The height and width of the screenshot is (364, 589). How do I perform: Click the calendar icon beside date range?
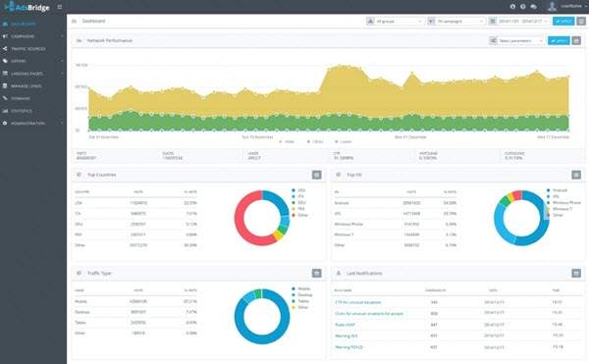[493, 22]
